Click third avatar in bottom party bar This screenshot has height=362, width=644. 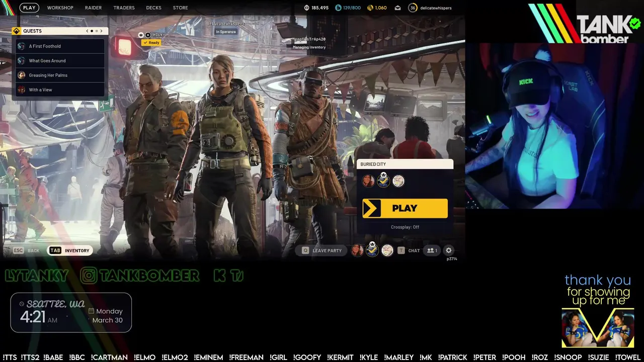point(387,250)
